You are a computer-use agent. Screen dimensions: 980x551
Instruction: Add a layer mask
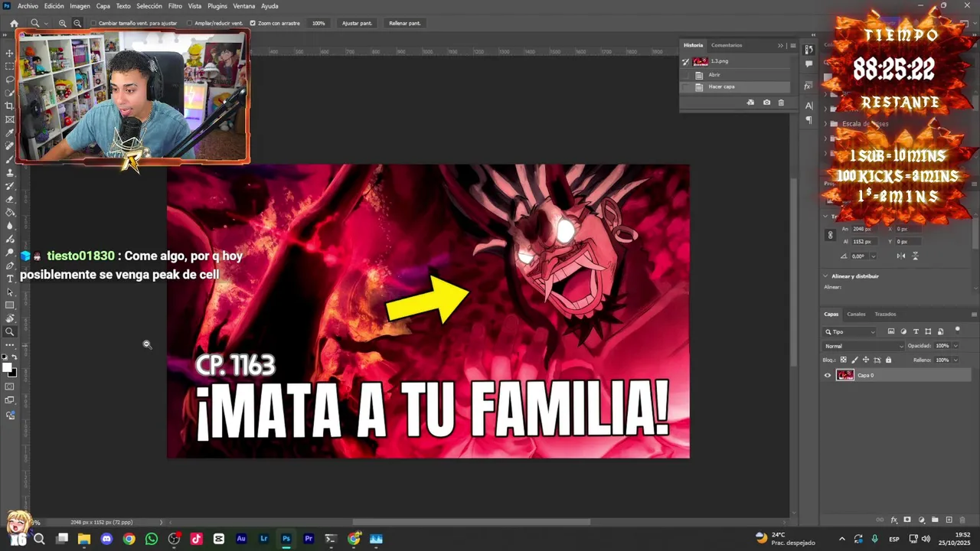pyautogui.click(x=907, y=520)
